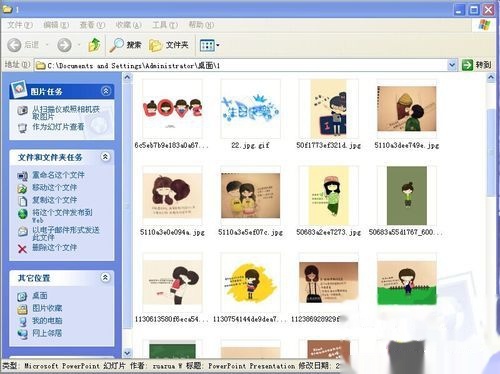Open the Search (搜索) toolbar button
Viewport: 500px width, 374px height.
click(x=125, y=45)
